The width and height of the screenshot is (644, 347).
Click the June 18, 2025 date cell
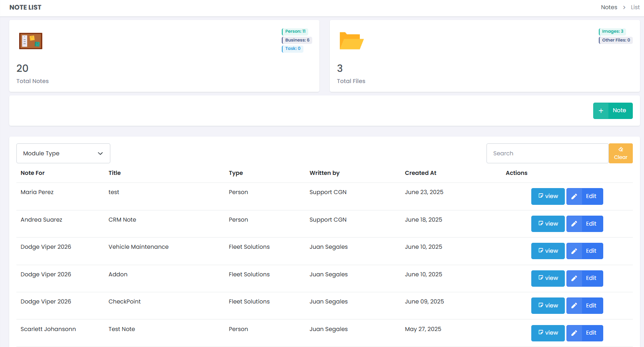pyautogui.click(x=424, y=220)
